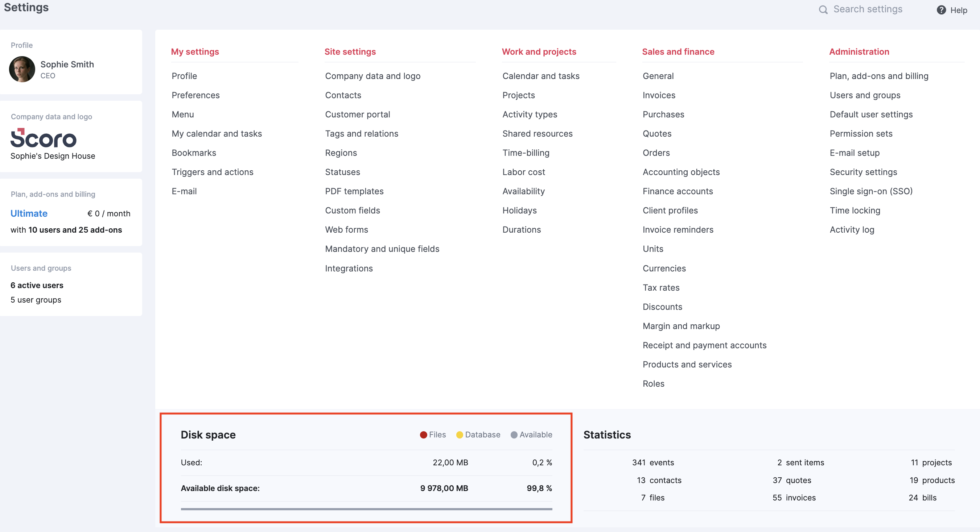Open Custom fields settings
Screen dimensions: 980x532
click(x=352, y=211)
